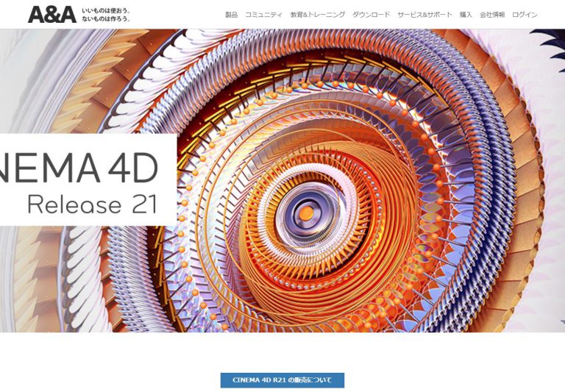Click the いいものは使おう。slogan text
The image size is (565, 392).
pyautogui.click(x=106, y=11)
